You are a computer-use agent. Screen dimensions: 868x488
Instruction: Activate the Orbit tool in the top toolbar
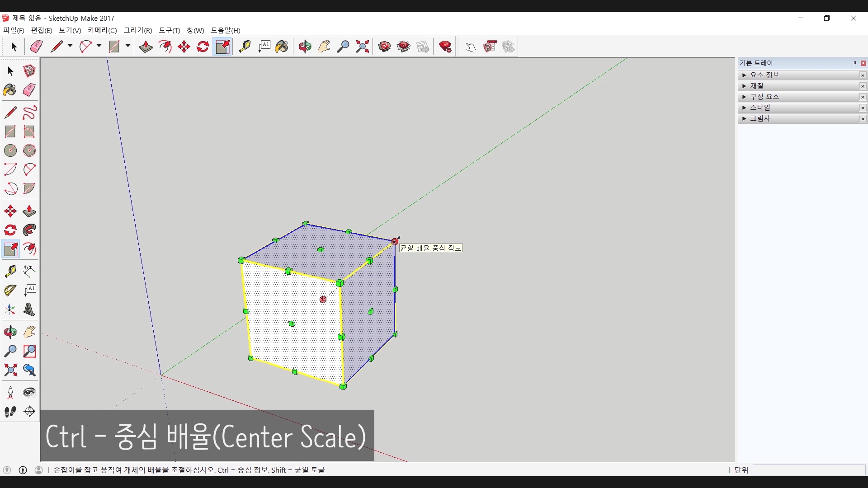305,47
